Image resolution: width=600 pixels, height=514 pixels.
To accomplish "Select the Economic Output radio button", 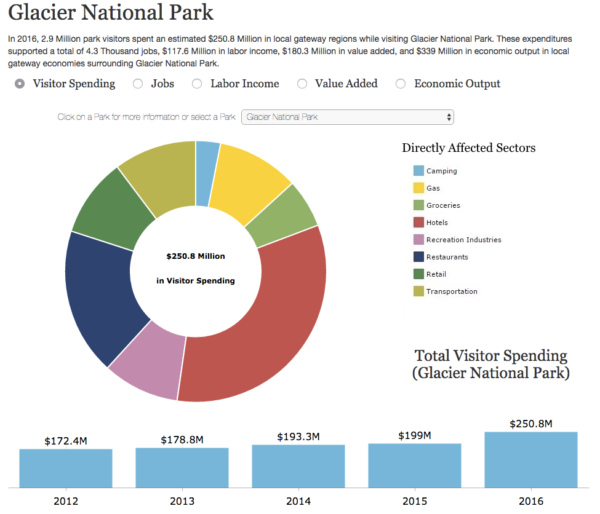I will coord(401,84).
